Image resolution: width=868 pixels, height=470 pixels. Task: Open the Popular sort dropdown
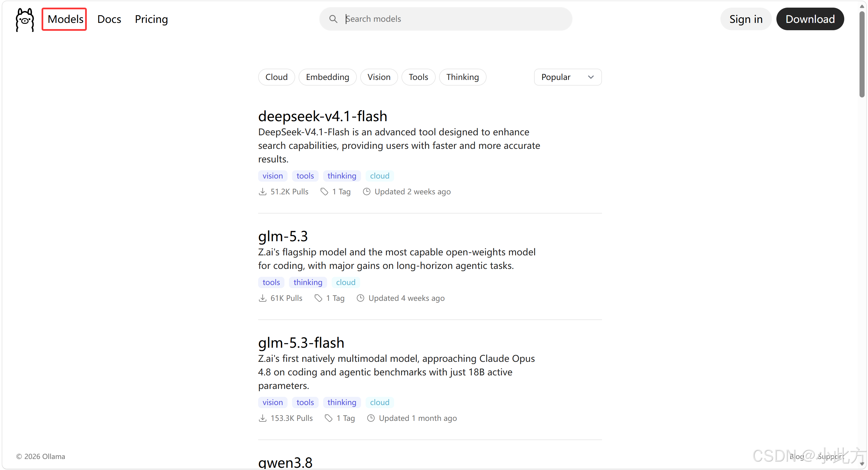[568, 77]
